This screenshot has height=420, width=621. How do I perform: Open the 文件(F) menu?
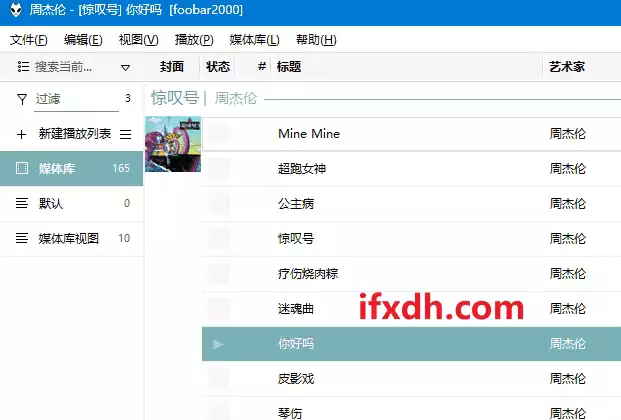29,40
